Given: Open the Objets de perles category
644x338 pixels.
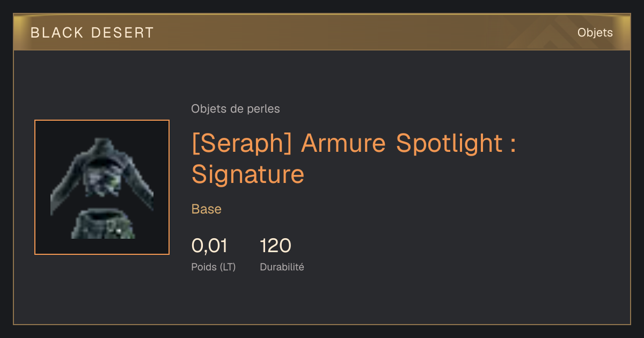Looking at the screenshot, I should tap(236, 109).
